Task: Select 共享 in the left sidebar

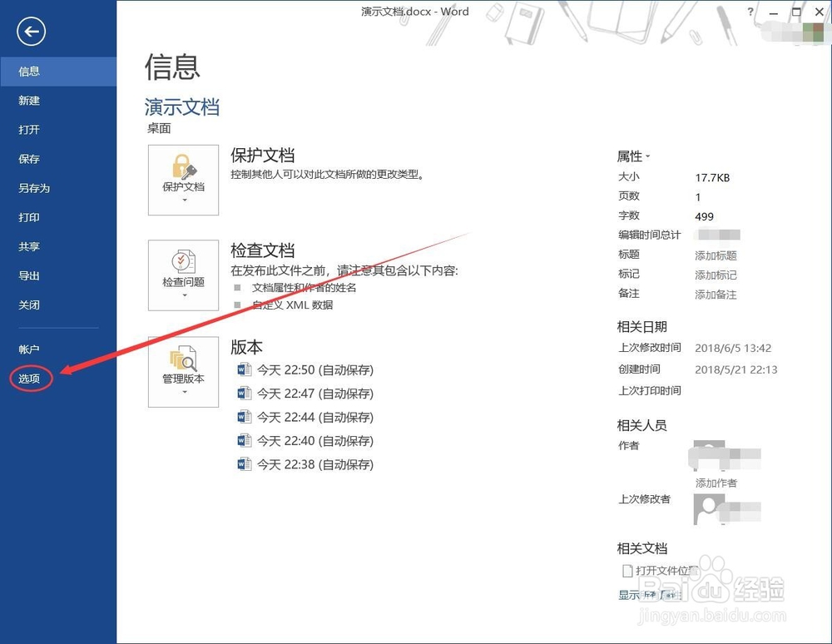Action: [x=58, y=246]
